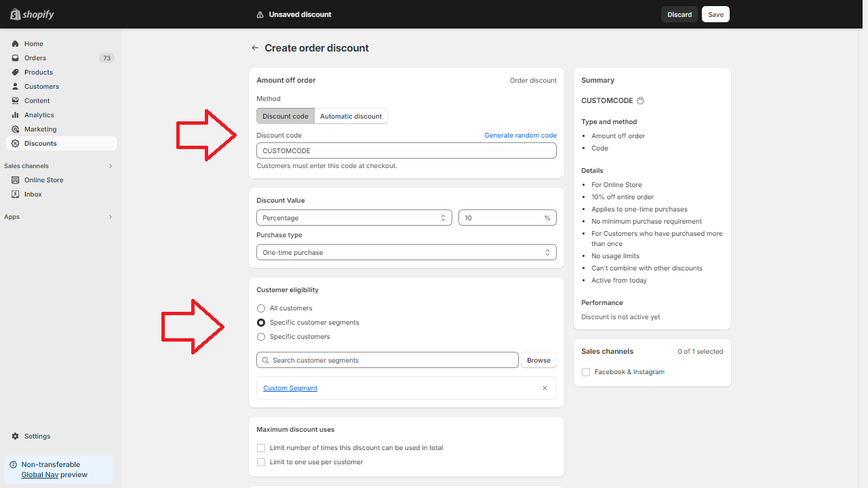Viewport: 868px width, 488px height.
Task: Click the Customers person icon in sidebar
Action: coord(16,87)
